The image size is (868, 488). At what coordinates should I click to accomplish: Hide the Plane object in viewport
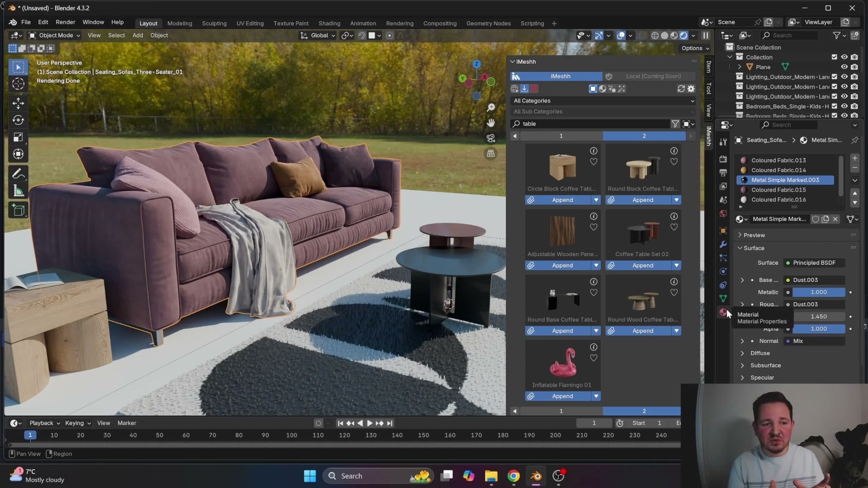click(844, 67)
